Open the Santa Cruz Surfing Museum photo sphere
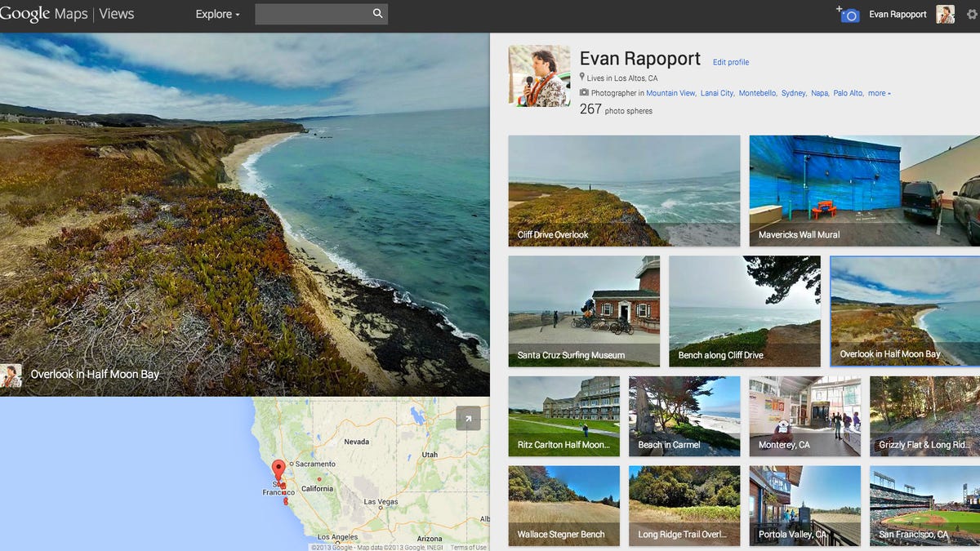Viewport: 980px width, 551px height. [582, 311]
